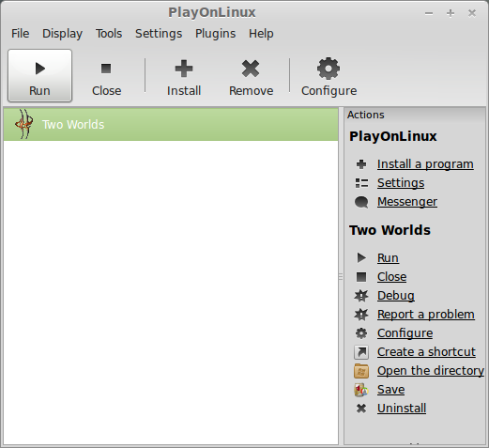Click the Configure gear toolbar button
This screenshot has width=489, height=448.
point(329,77)
